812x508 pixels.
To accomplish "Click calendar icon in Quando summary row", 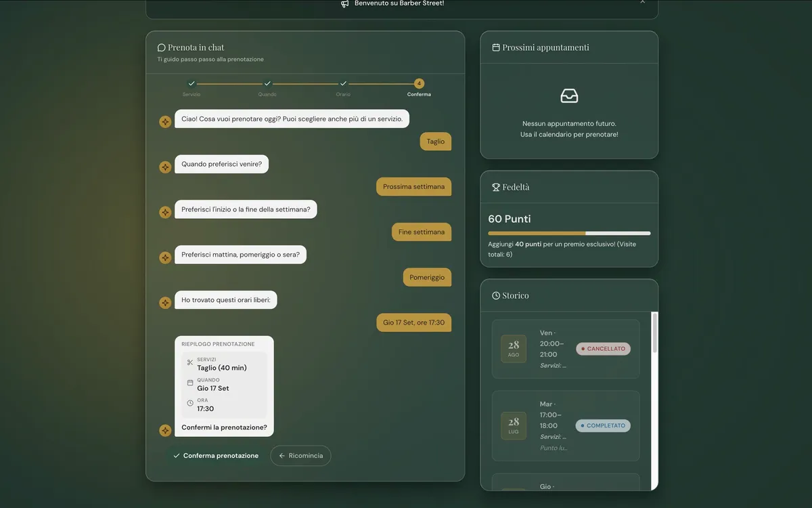I will 190,383.
